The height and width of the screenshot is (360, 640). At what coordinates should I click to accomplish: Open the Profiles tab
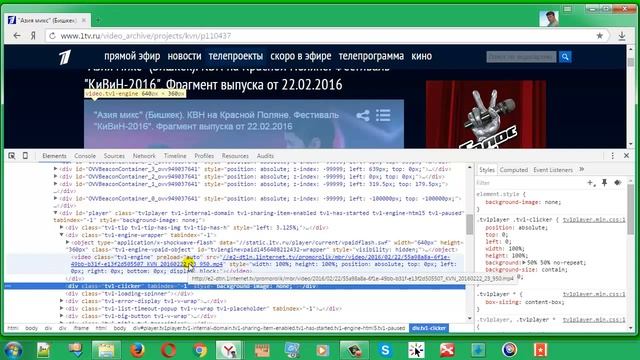click(x=204, y=156)
